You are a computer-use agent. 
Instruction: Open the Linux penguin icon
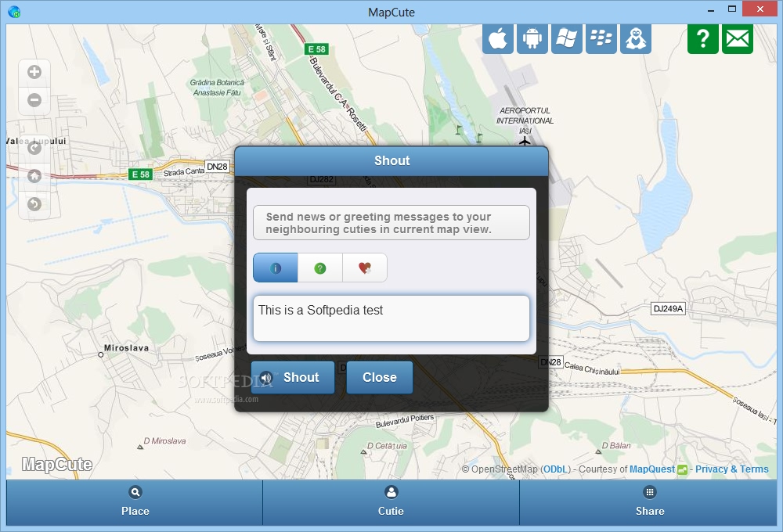[635, 38]
